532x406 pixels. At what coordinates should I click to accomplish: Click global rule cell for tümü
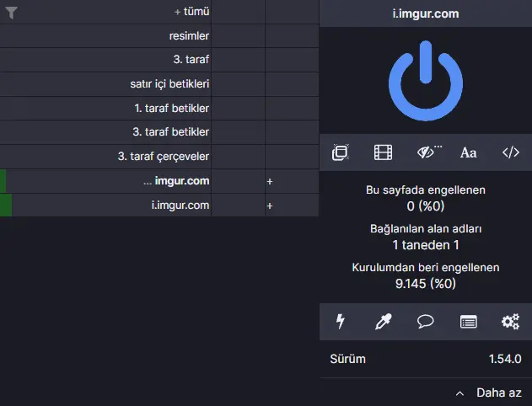[x=239, y=12]
